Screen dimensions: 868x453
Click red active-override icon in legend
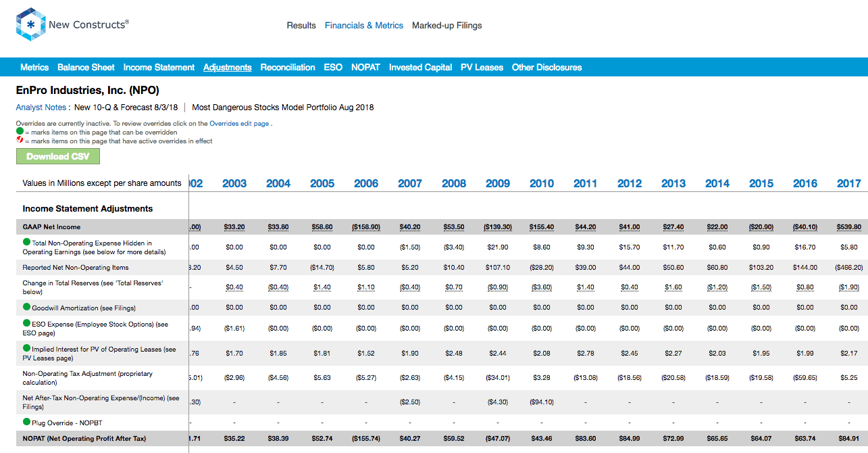pyautogui.click(x=20, y=141)
